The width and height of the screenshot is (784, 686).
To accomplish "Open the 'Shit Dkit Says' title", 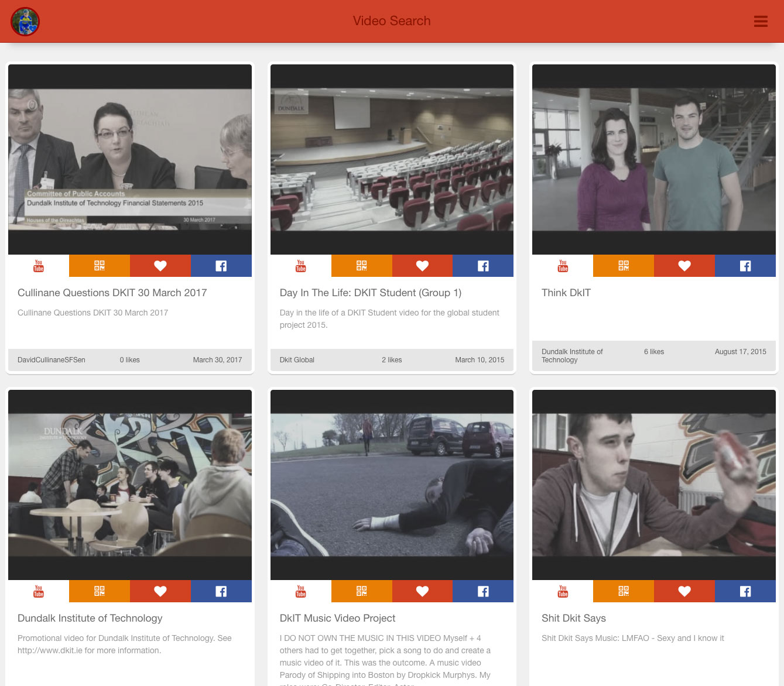I will [574, 618].
